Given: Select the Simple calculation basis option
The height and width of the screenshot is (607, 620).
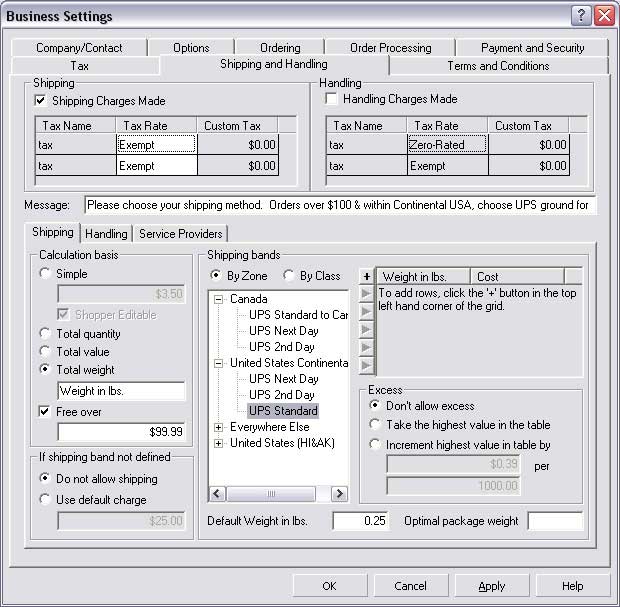Looking at the screenshot, I should [45, 274].
